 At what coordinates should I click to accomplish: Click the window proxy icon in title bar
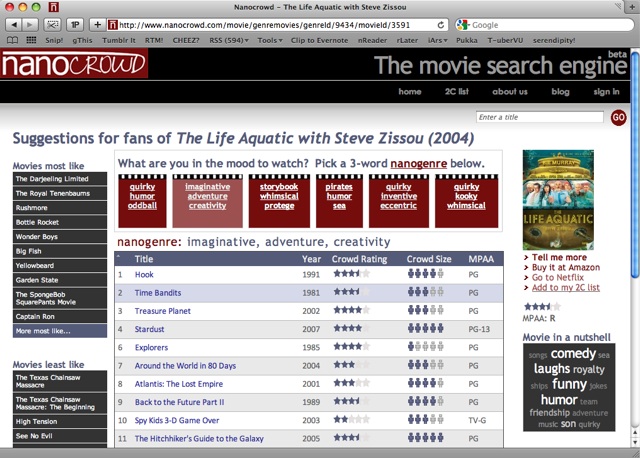[53, 7]
